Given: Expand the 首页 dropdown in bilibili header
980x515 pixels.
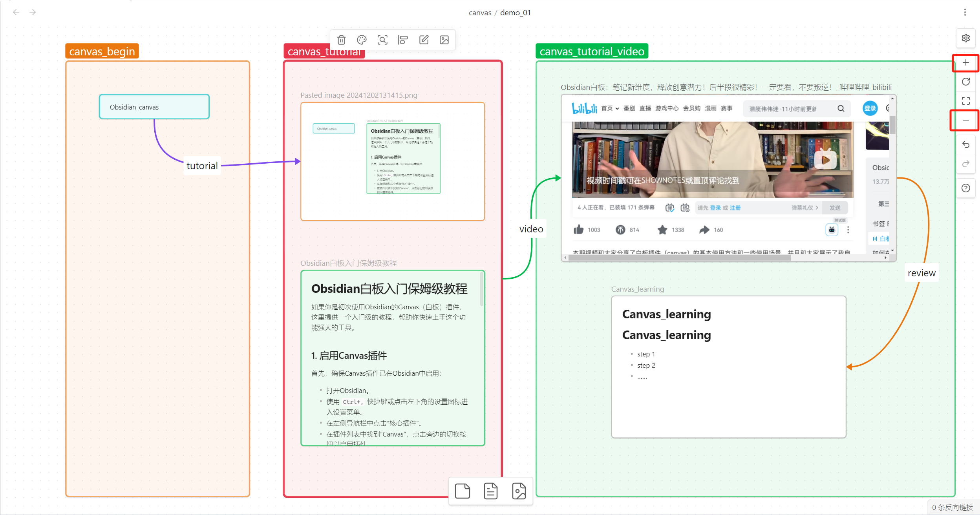Looking at the screenshot, I should point(610,108).
